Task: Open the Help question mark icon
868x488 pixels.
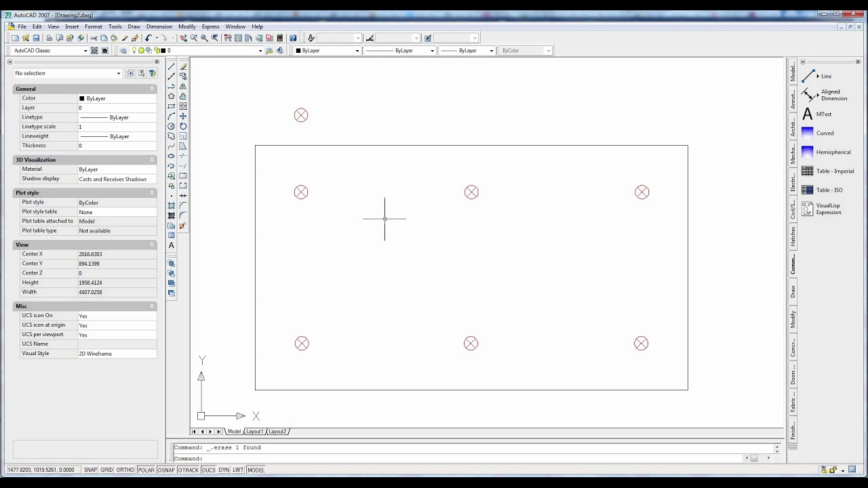Action: click(x=293, y=38)
